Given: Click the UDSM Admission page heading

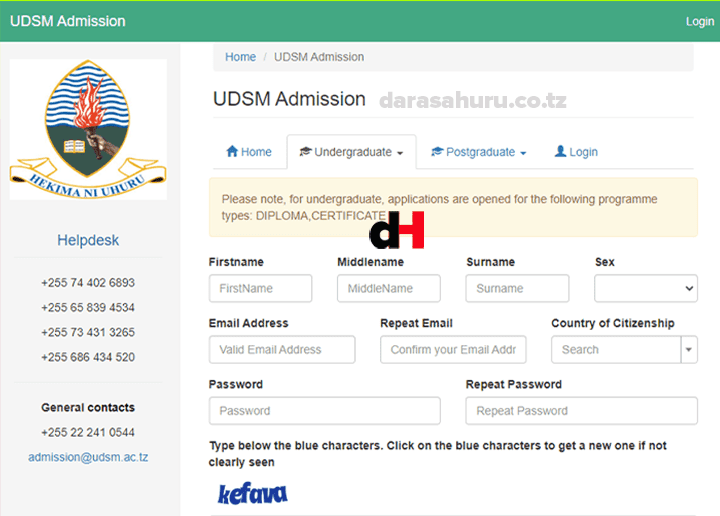Looking at the screenshot, I should pyautogui.click(x=289, y=99).
